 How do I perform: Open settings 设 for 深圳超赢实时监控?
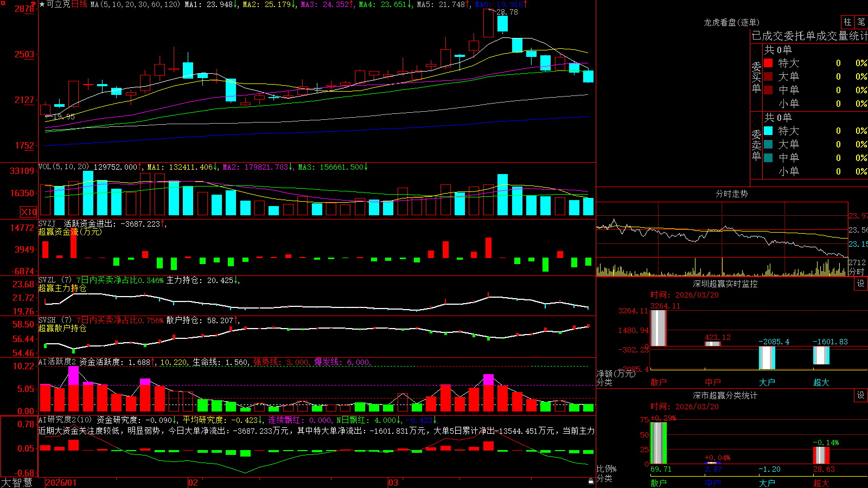[861, 284]
